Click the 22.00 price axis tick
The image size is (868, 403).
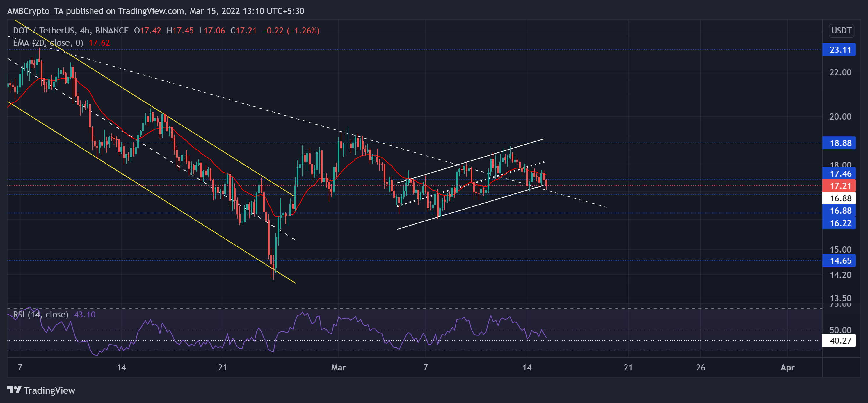pyautogui.click(x=840, y=72)
